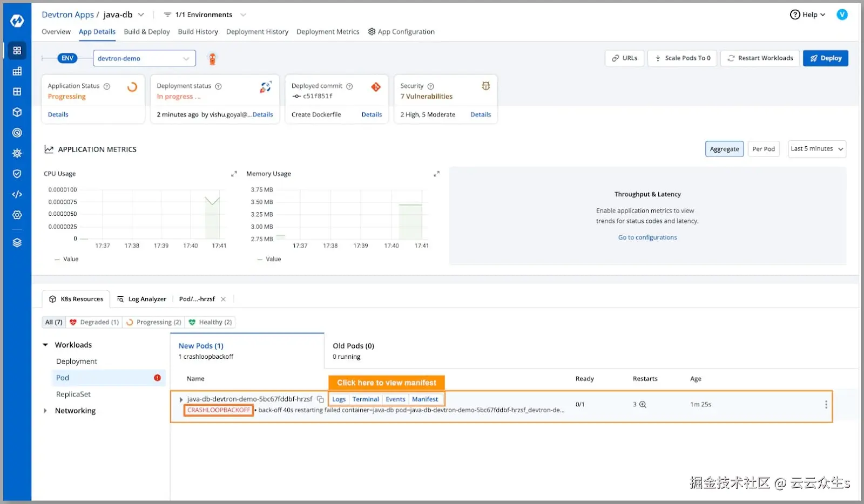The image size is (864, 504).
Task: Click the mascot icon next to the environment selector
Action: [212, 58]
